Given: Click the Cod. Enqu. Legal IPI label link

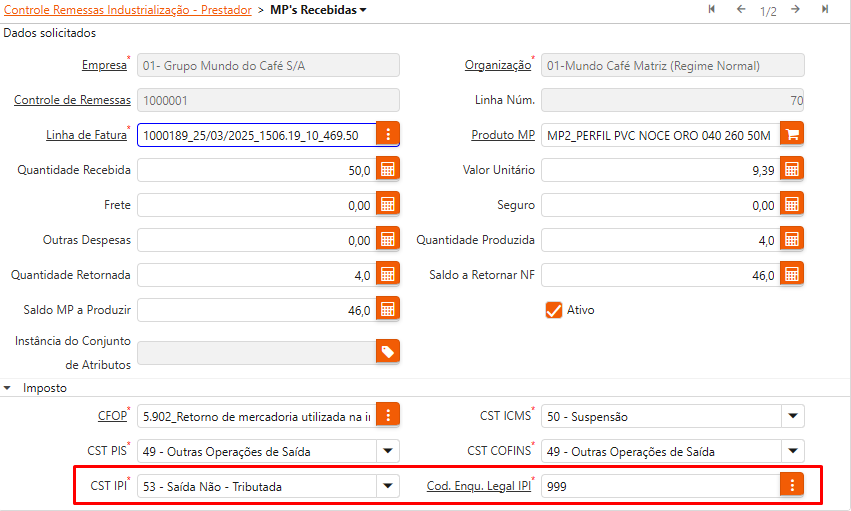Looking at the screenshot, I should (x=479, y=486).
